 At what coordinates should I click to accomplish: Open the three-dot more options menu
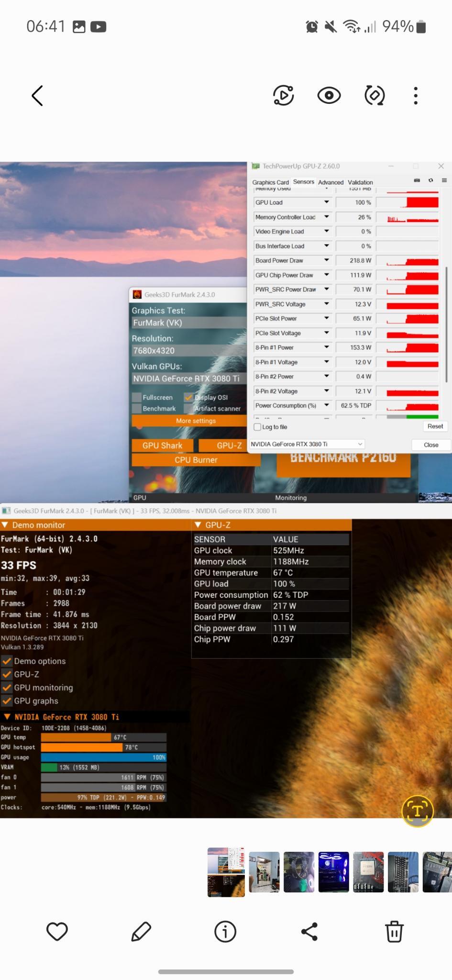click(x=416, y=96)
